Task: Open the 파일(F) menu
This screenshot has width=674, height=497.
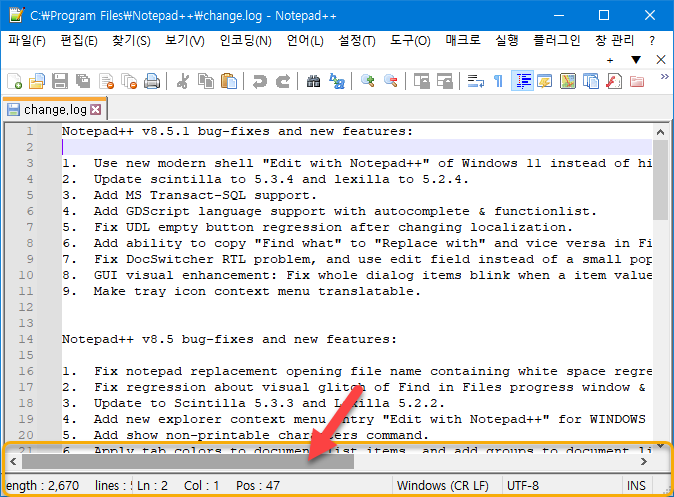Action: (x=27, y=41)
